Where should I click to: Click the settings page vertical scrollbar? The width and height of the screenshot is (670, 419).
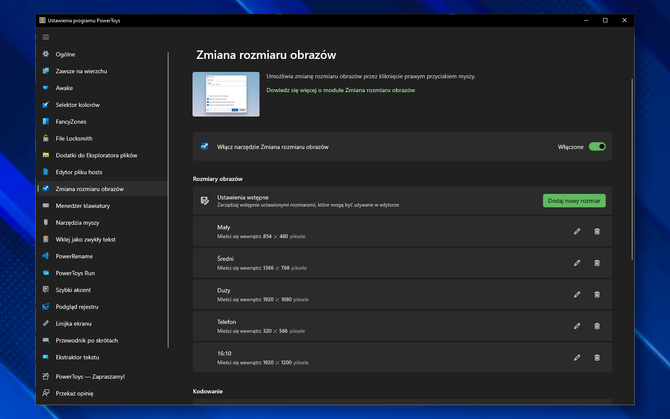(632, 169)
